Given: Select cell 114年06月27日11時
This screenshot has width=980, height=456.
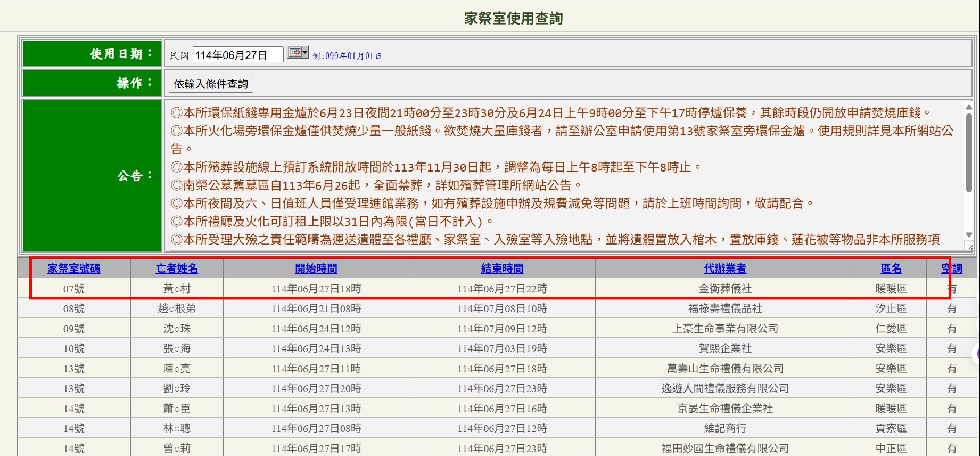Looking at the screenshot, I should (x=316, y=369).
